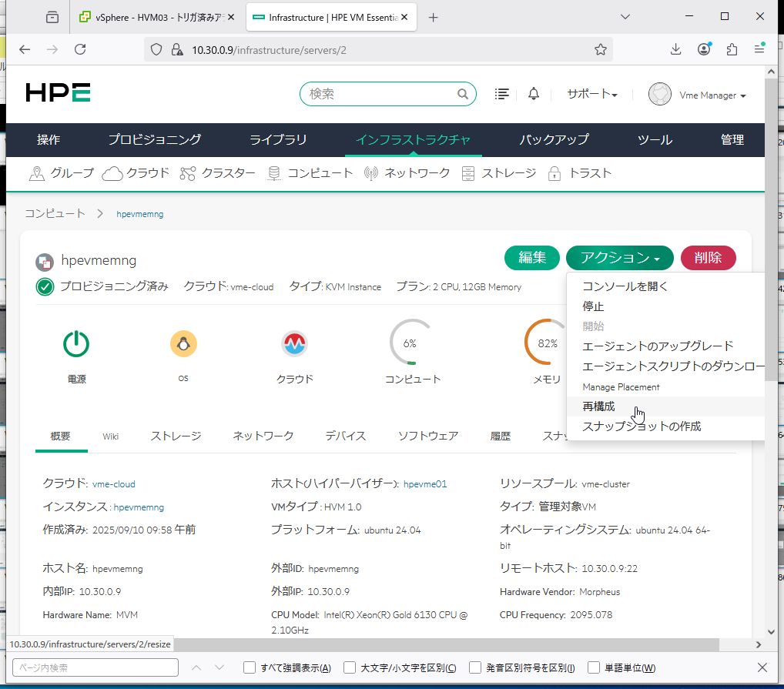Toggle the 大文字/小文字を区別 checkbox

point(350,667)
